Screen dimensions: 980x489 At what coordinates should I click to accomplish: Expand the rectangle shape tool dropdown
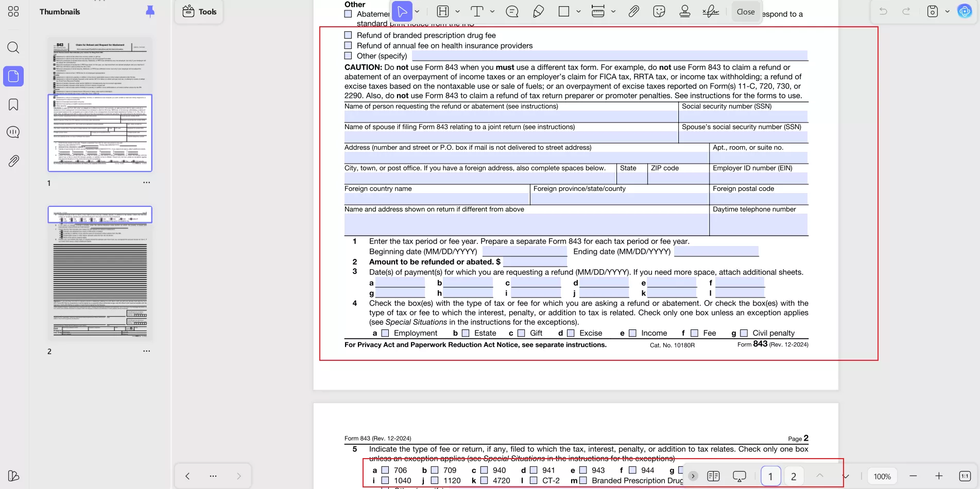578,11
